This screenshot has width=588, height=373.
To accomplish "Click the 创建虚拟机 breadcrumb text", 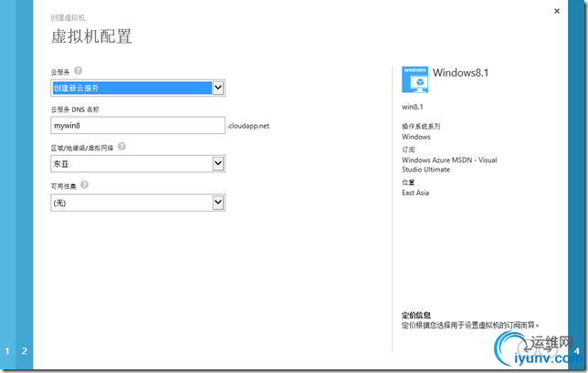I will 68,17.
